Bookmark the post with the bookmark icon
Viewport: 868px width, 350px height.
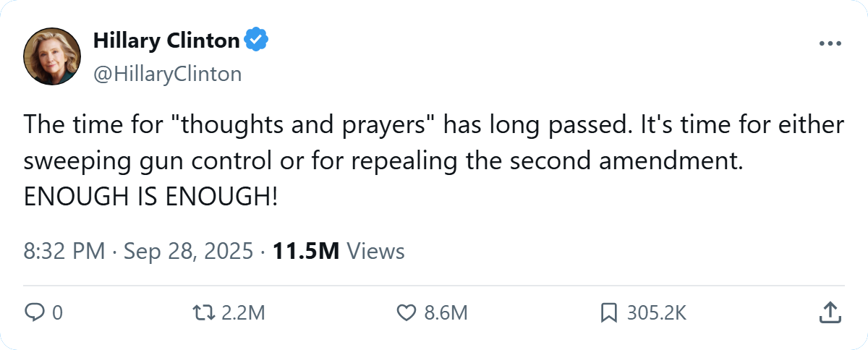coord(609,312)
